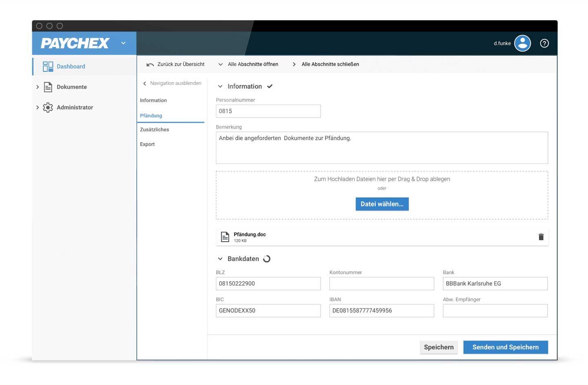Viewport: 588px width, 385px height.
Task: Delete Pfändung.doc with the trash icon
Action: click(x=541, y=237)
